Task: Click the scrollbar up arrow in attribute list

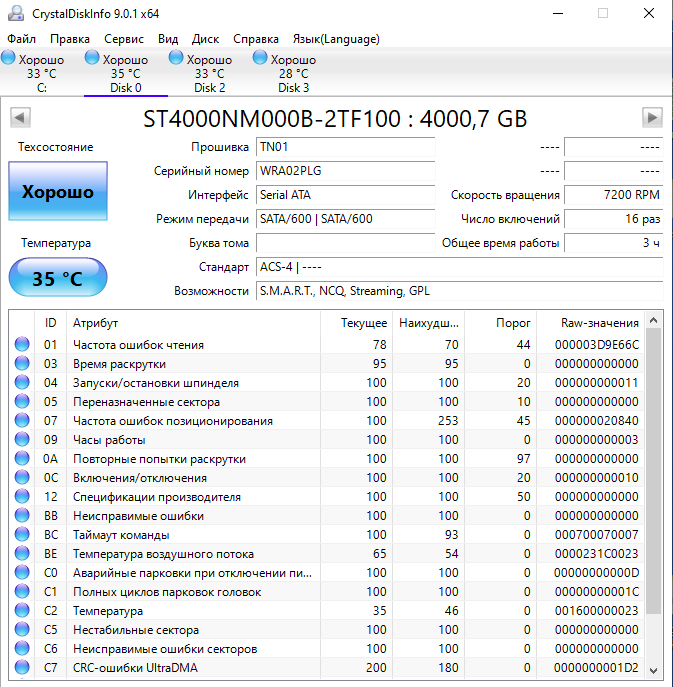Action: pyautogui.click(x=653, y=321)
